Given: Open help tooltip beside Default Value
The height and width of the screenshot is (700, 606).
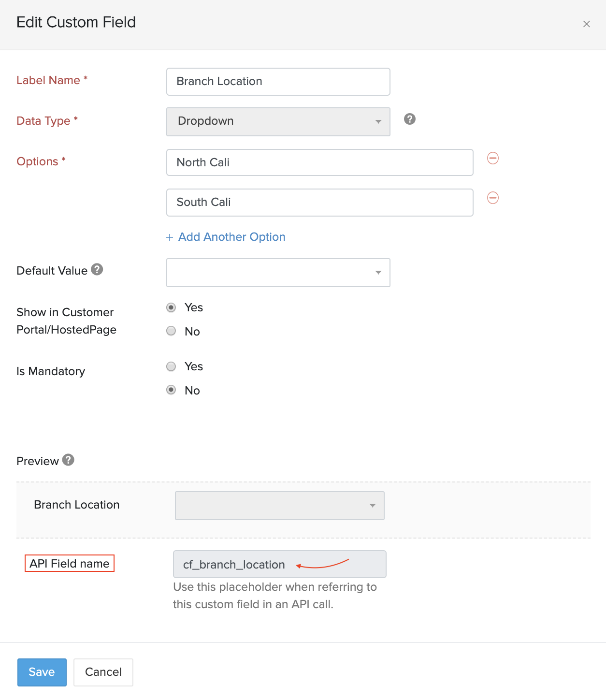Looking at the screenshot, I should click(x=96, y=270).
